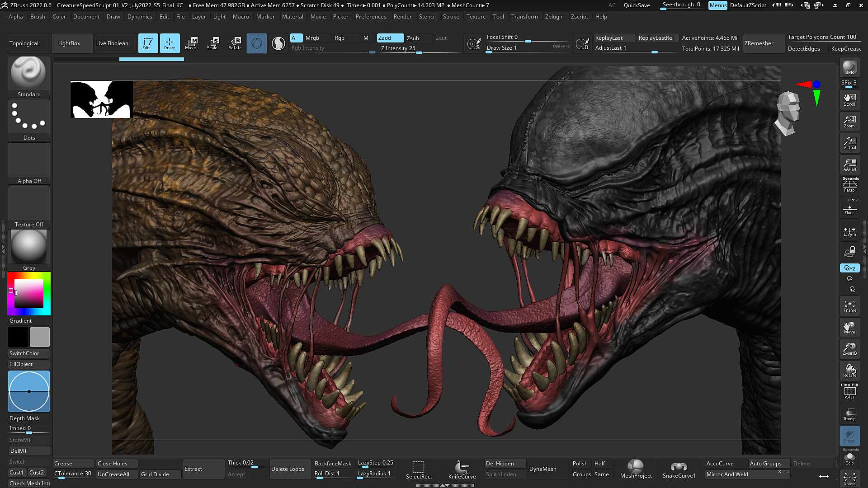Image resolution: width=868 pixels, height=488 pixels.
Task: Click the Frame view icon
Action: click(x=849, y=306)
